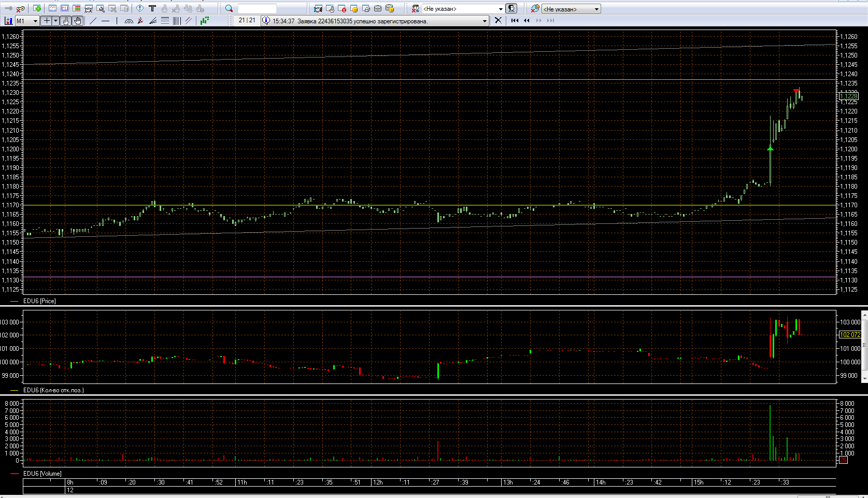This screenshot has height=498, width=868.
Task: Click the briefcase portfolio icon
Action: point(378,8)
